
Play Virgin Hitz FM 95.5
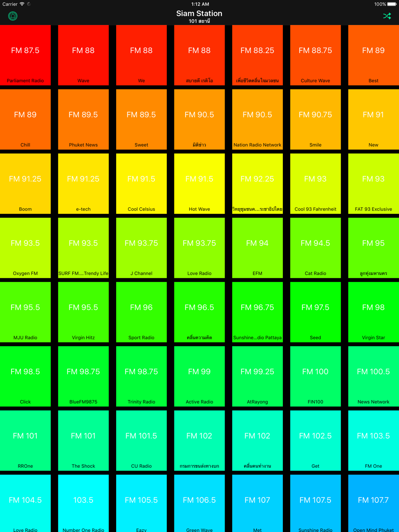83,312
